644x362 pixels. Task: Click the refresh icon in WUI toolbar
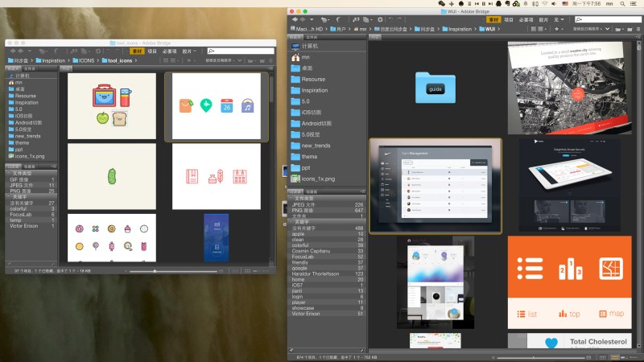[x=380, y=19]
